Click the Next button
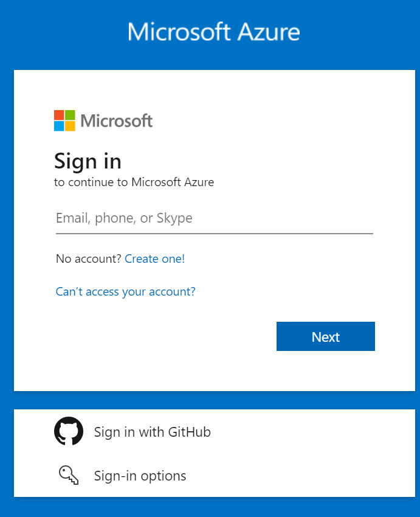Viewport: 420px width, 517px height. pyautogui.click(x=325, y=336)
